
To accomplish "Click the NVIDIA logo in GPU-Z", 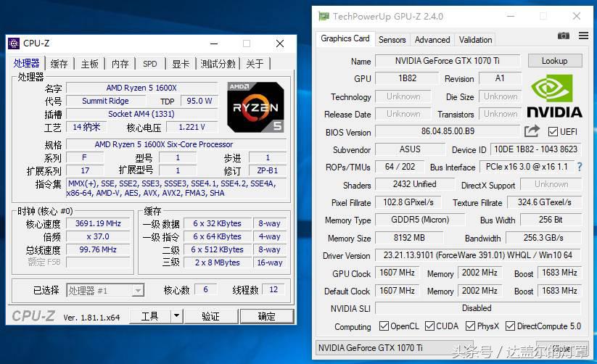I will point(554,96).
